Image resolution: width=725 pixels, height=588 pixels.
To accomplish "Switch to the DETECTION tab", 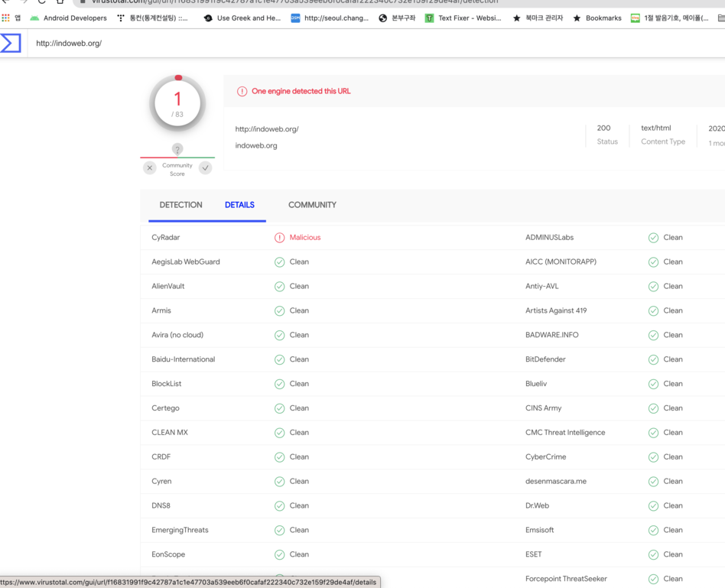I will (x=180, y=205).
